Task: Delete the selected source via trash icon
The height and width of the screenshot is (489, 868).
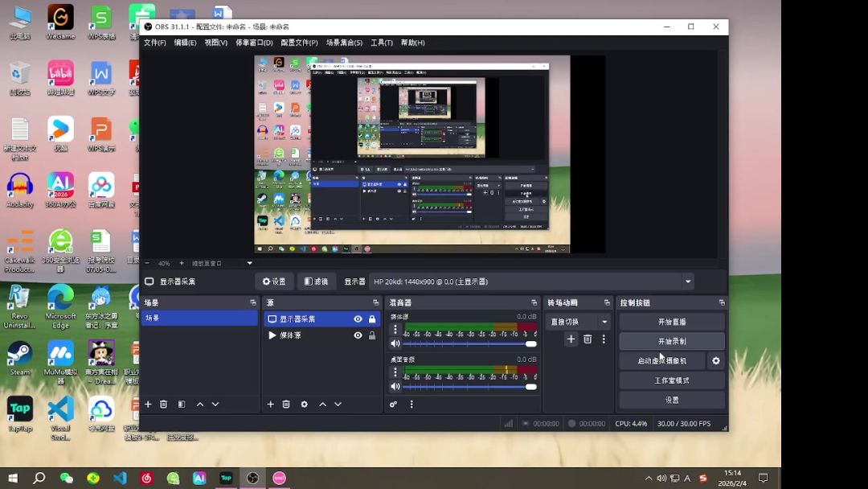Action: point(286,405)
